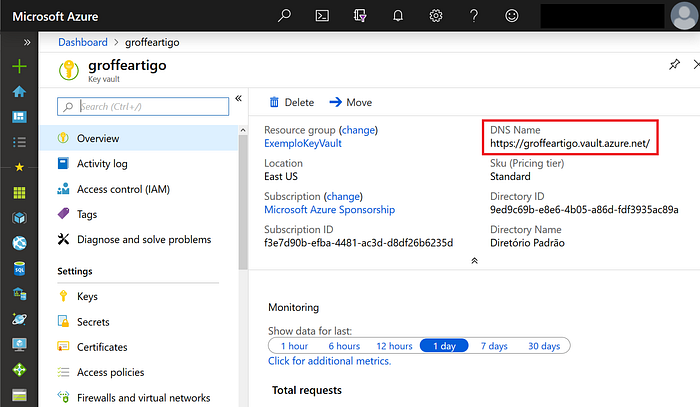Open the ExemploKeyVault resource group
This screenshot has width=700, height=407.
(303, 143)
